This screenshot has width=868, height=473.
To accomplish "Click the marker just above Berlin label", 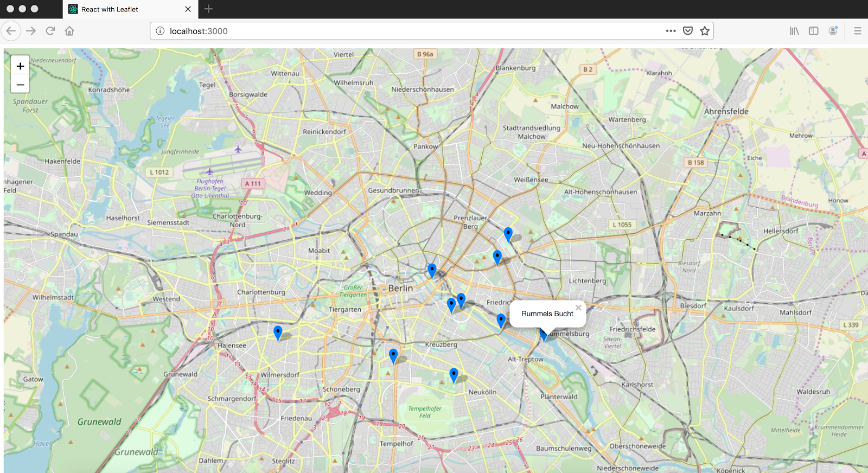I will (432, 271).
